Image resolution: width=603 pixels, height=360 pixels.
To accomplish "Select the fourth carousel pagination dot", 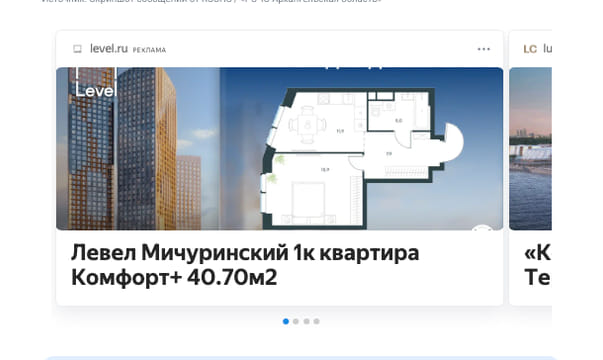I will coord(316,321).
